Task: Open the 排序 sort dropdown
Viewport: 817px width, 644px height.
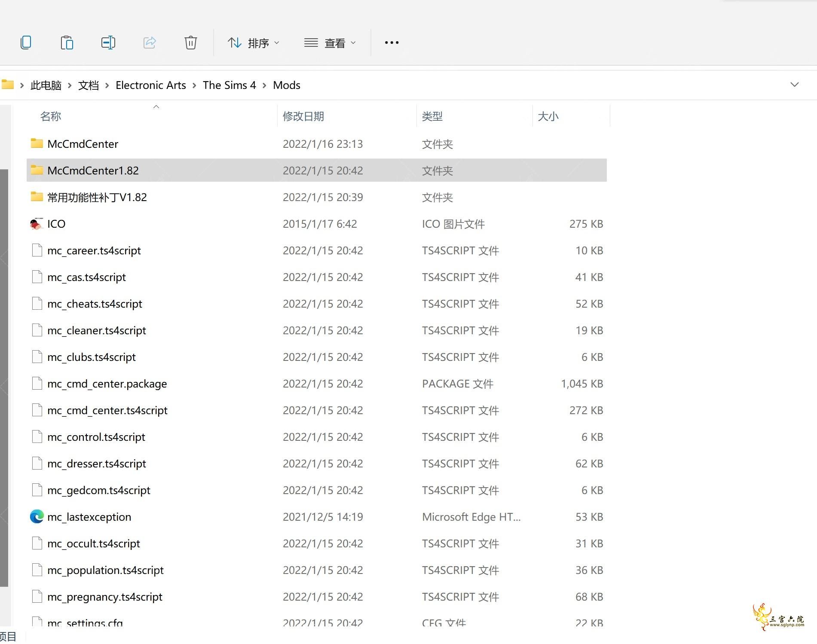Action: coord(253,43)
